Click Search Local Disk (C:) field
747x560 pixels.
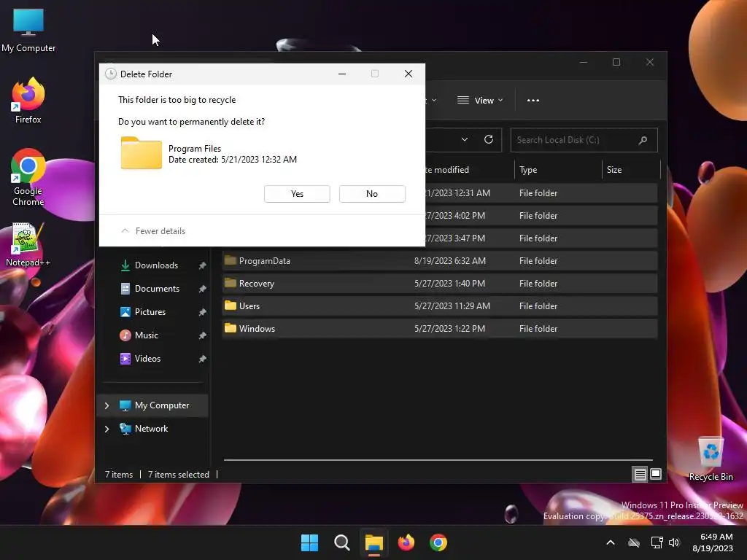[584, 140]
